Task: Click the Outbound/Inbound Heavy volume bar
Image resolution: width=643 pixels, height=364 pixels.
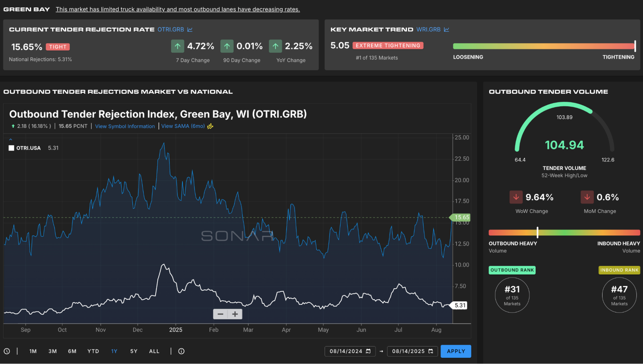Action: [x=564, y=233]
